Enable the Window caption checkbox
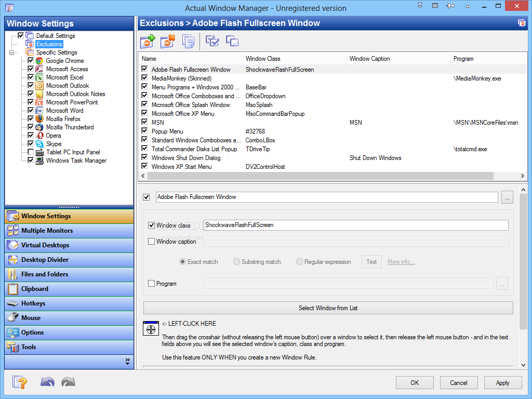Viewport: 532px width, 399px height. pos(152,242)
